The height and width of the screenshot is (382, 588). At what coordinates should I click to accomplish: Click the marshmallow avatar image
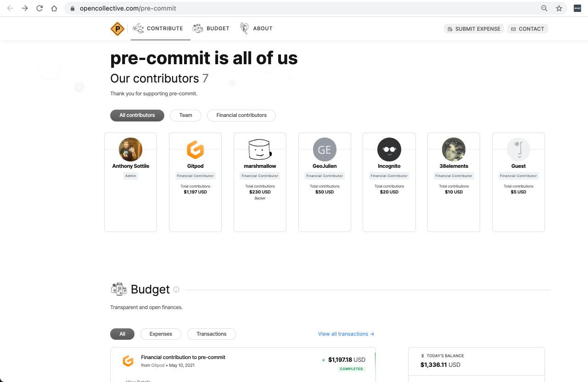260,149
